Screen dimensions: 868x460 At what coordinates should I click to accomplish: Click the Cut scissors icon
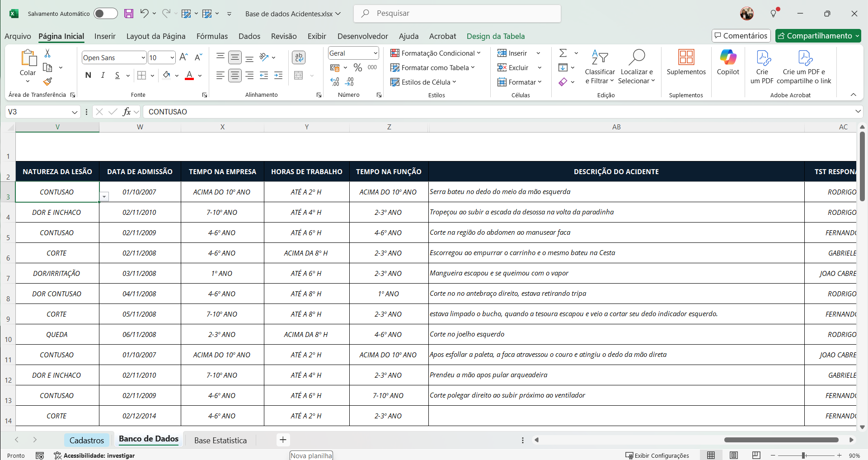click(47, 53)
